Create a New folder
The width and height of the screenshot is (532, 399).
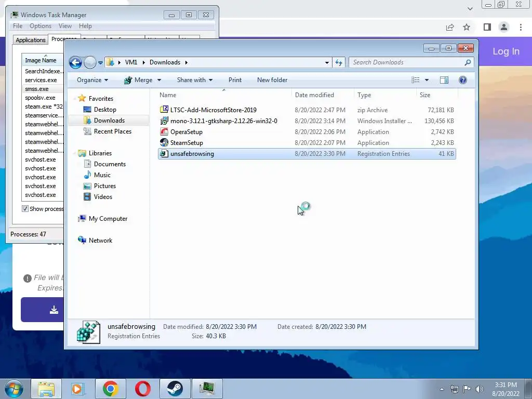click(272, 80)
